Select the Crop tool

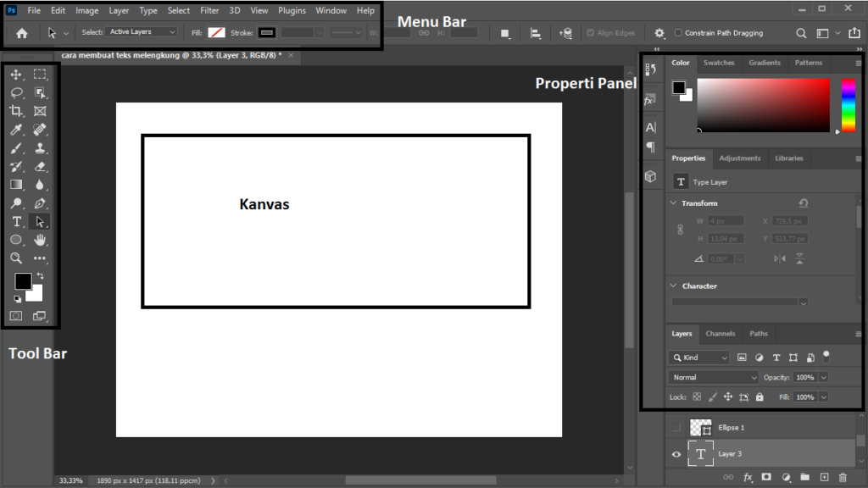[x=15, y=111]
